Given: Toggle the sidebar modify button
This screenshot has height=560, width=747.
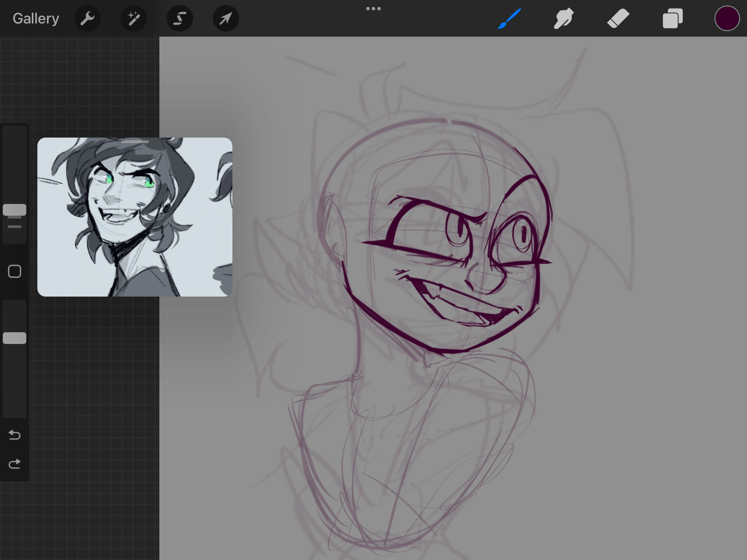Looking at the screenshot, I should tap(14, 271).
